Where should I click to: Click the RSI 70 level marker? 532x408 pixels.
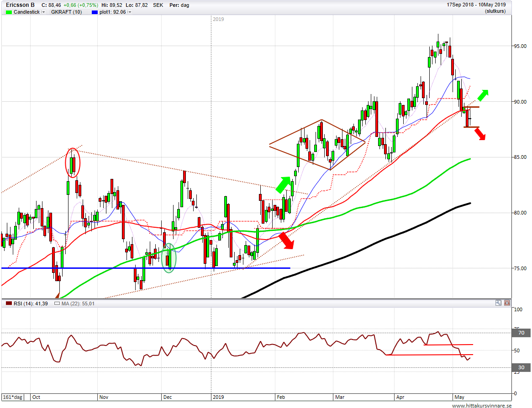coord(521,333)
